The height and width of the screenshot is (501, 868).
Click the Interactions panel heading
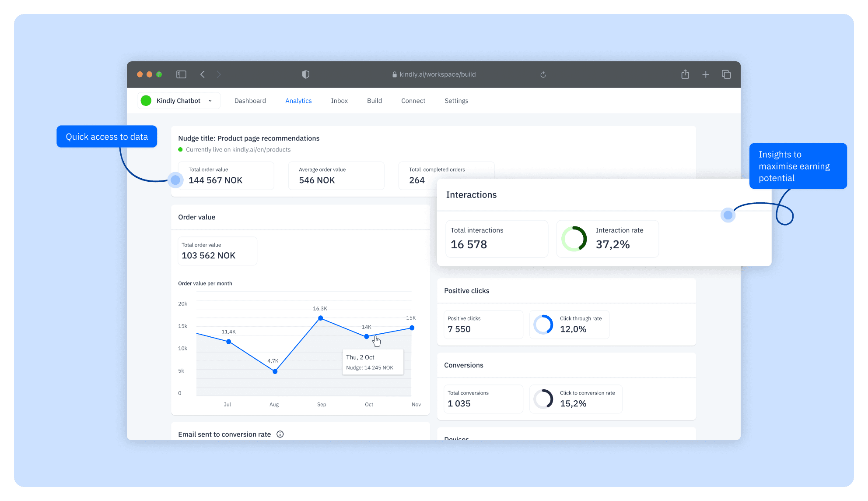pos(471,195)
